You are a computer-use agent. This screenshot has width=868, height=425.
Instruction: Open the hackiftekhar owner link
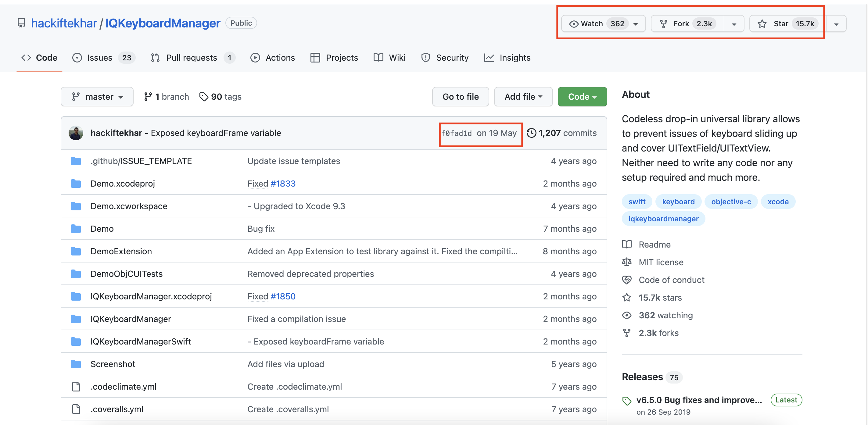coord(64,23)
